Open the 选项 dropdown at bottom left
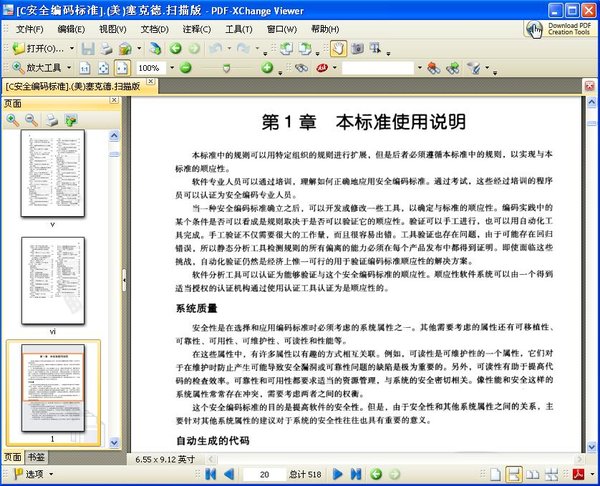The width and height of the screenshot is (600, 486). (x=50, y=474)
